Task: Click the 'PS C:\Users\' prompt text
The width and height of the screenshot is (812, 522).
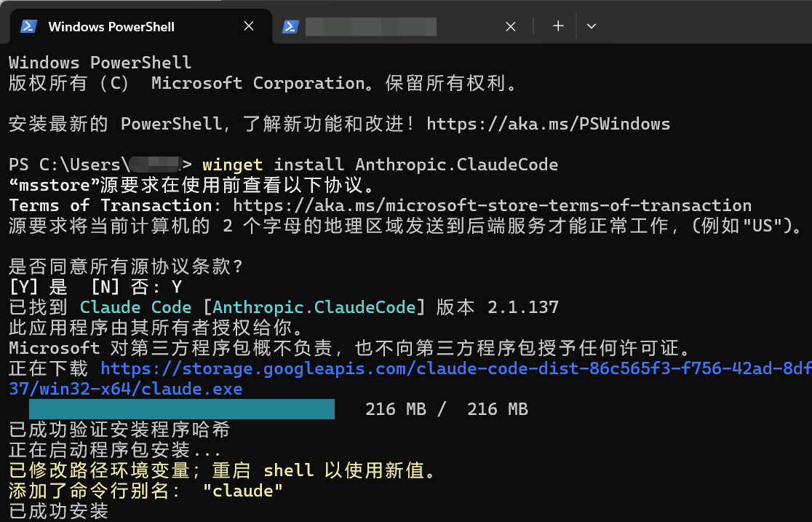Action: [69, 165]
